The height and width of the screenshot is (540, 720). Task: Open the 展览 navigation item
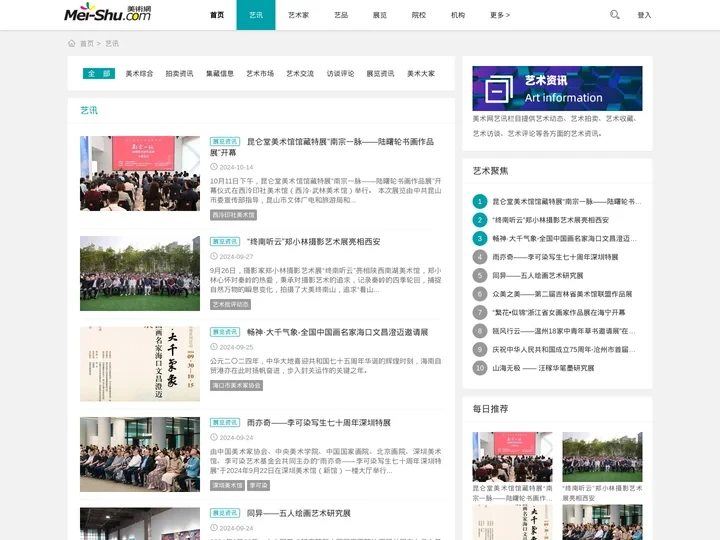click(x=380, y=15)
